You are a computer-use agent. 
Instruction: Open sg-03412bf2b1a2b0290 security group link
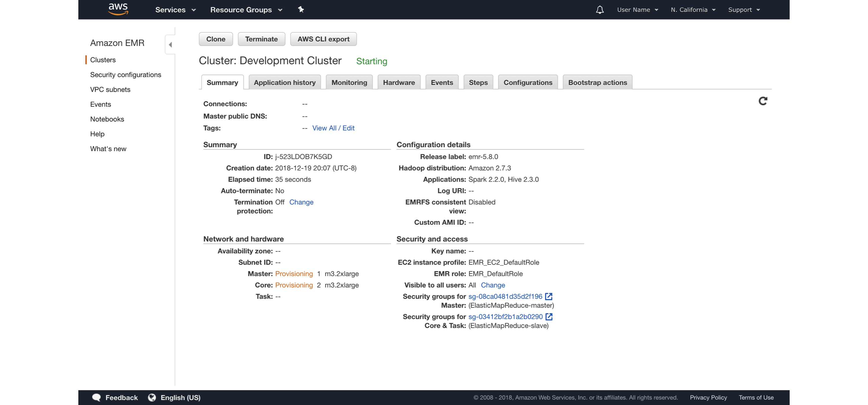tap(505, 317)
